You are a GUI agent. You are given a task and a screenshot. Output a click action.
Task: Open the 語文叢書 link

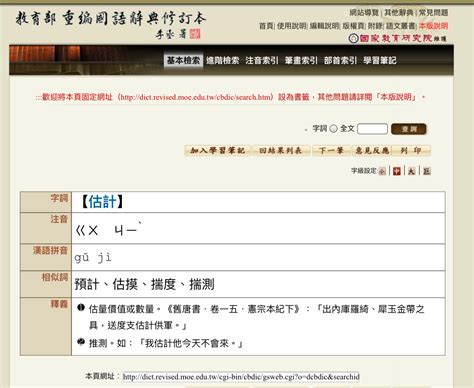pos(401,26)
